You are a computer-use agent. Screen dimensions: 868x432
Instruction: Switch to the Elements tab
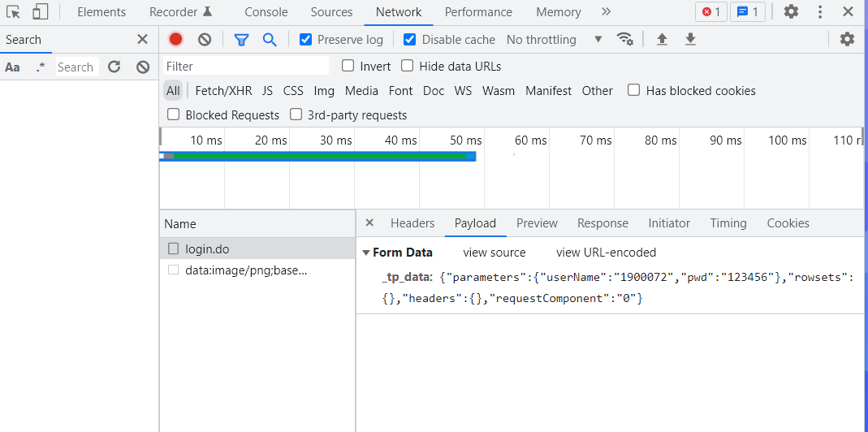tap(101, 11)
